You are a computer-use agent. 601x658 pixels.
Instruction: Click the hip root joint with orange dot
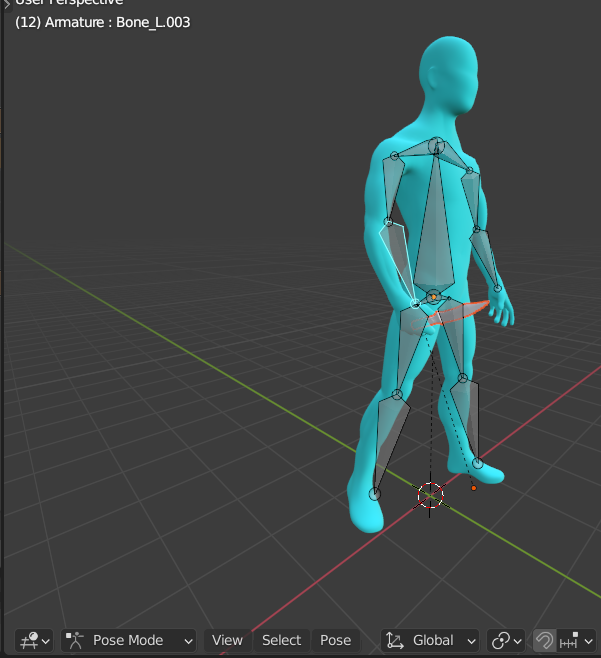433,297
